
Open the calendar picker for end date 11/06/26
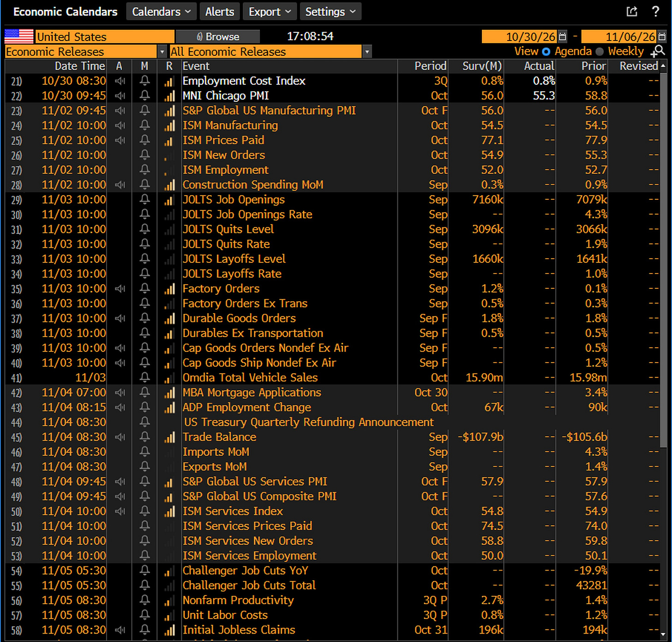pos(662,36)
